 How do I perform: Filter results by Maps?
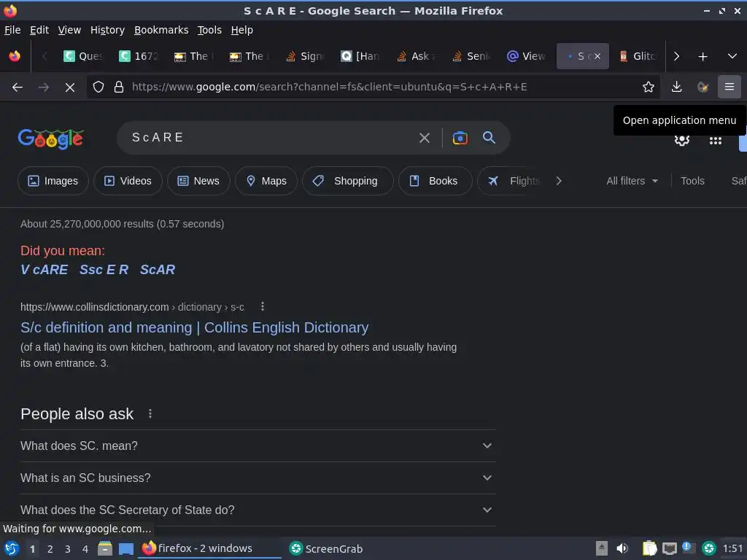coord(266,181)
